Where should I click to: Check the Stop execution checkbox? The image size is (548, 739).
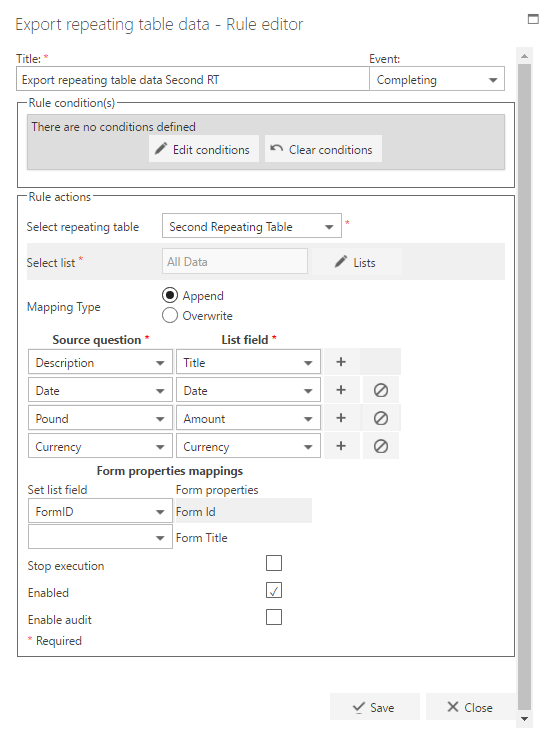pos(274,563)
